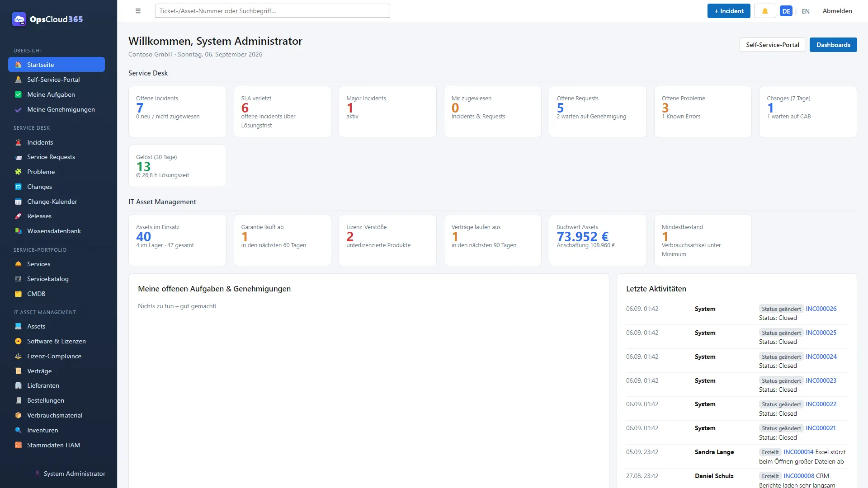Open Change-Kalender menu entry
Image resolution: width=868 pixels, height=488 pixels.
pos(57,202)
